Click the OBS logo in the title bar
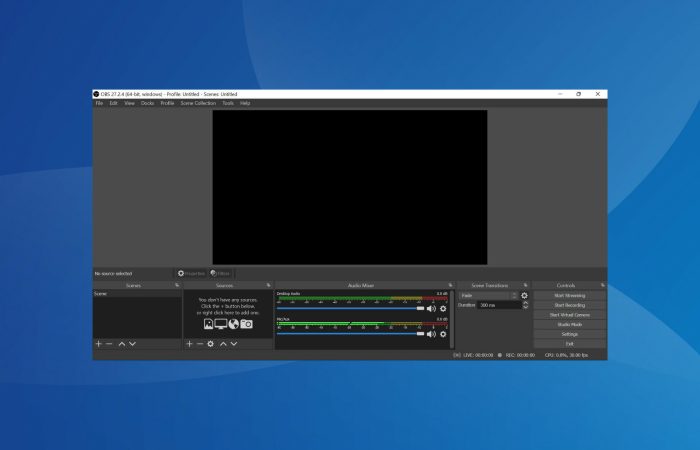 tap(96, 94)
